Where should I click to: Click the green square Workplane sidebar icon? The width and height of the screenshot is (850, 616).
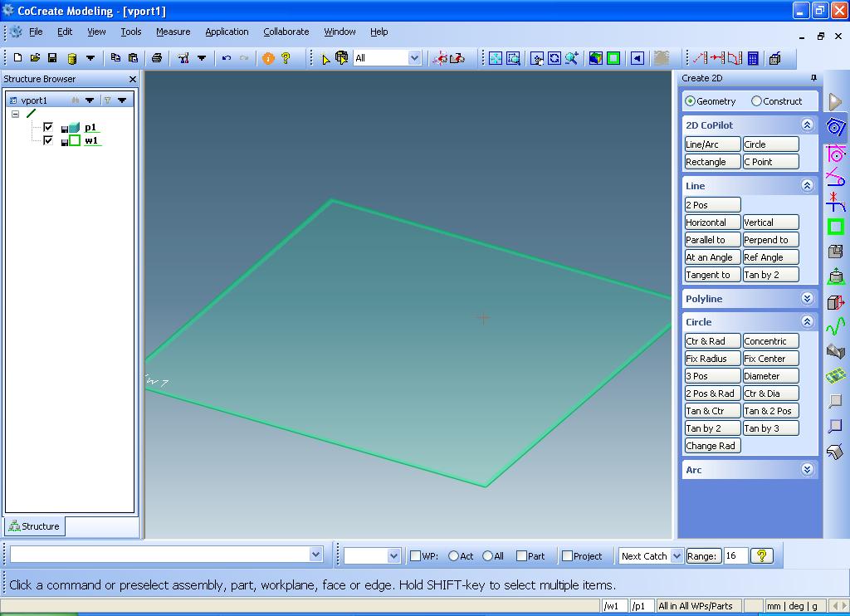(835, 226)
